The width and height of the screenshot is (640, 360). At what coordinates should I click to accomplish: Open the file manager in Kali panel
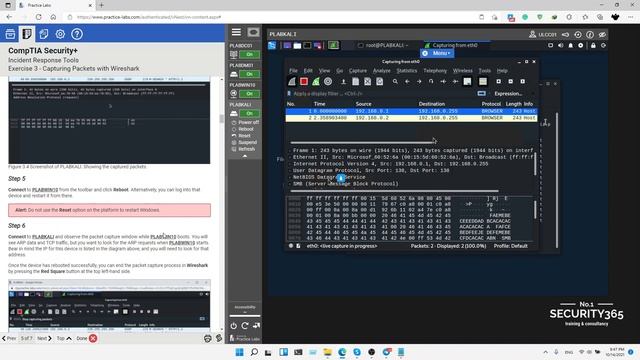point(297,45)
